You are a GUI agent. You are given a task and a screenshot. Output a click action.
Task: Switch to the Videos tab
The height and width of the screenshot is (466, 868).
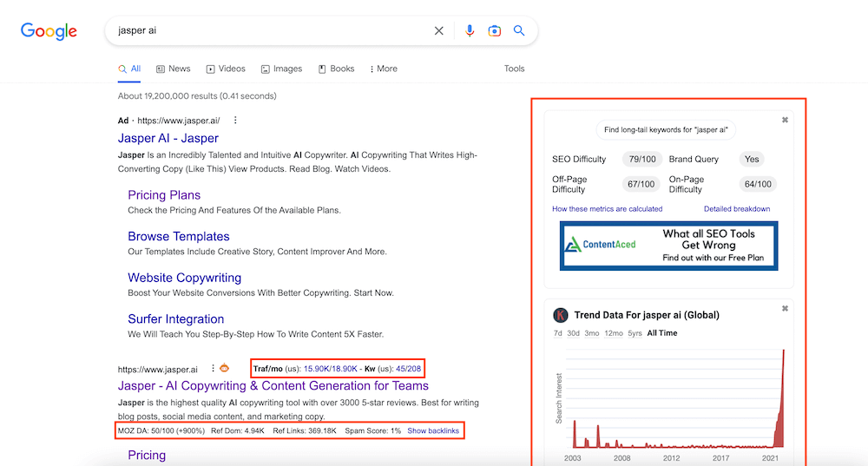pyautogui.click(x=226, y=69)
